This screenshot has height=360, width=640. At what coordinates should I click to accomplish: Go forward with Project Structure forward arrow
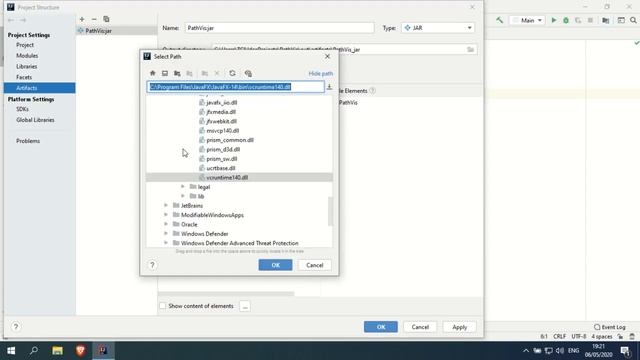click(23, 20)
